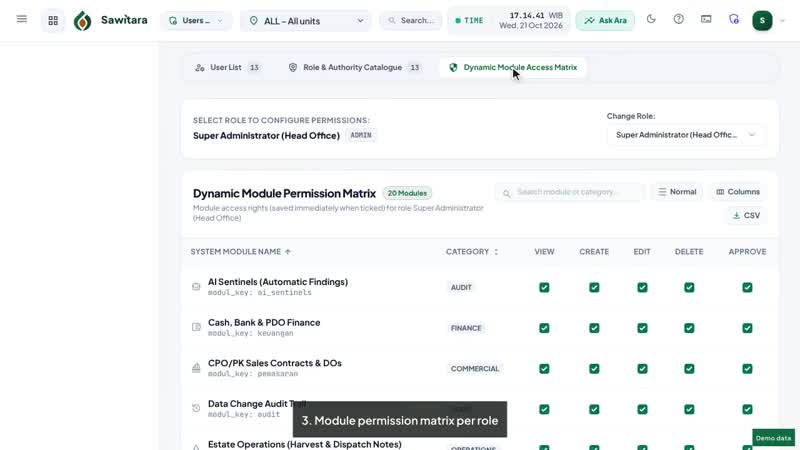Click the global Search field in header
The image size is (800, 450).
click(x=411, y=20)
